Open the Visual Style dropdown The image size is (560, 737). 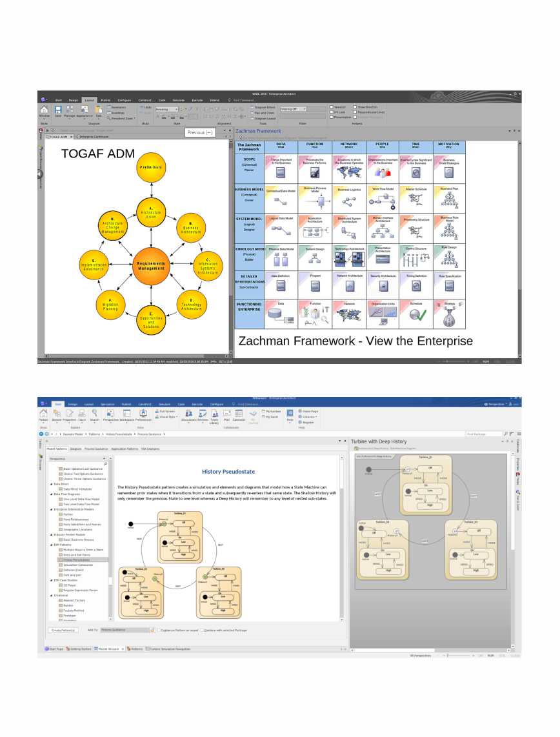tap(167, 417)
